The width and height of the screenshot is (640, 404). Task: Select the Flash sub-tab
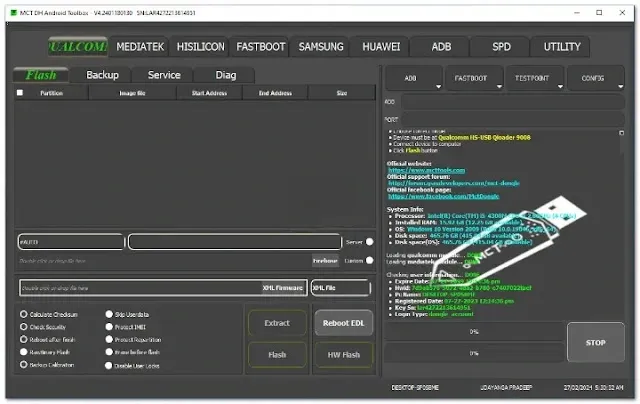click(41, 75)
